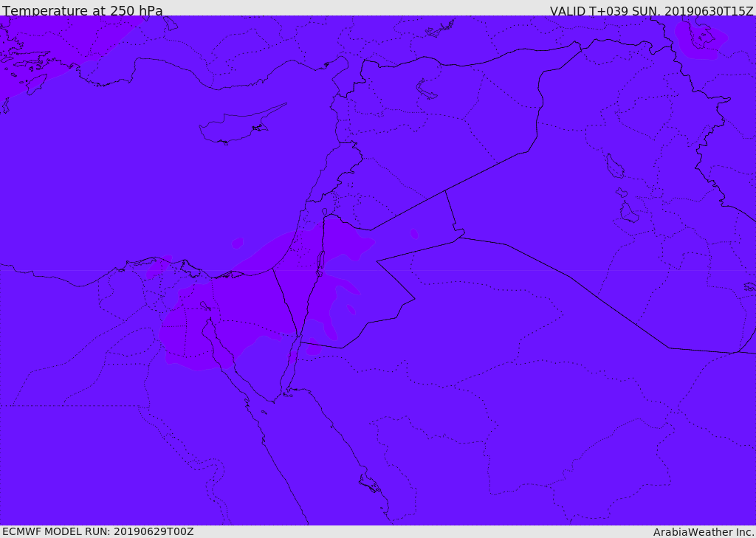Click Lake Assad in northern Syria
The width and height of the screenshot is (756, 538).
[x=427, y=89]
